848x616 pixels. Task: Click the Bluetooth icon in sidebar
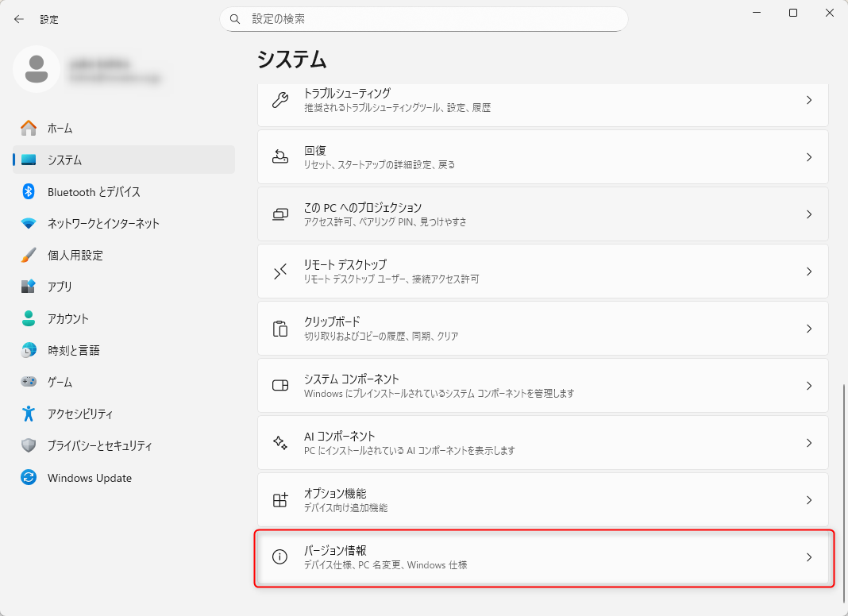click(29, 191)
